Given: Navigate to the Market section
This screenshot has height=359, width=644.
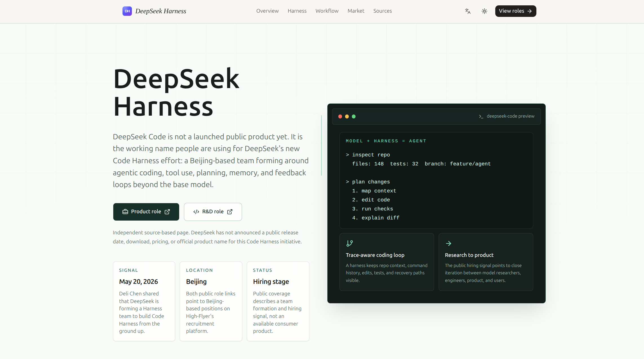Looking at the screenshot, I should point(356,11).
